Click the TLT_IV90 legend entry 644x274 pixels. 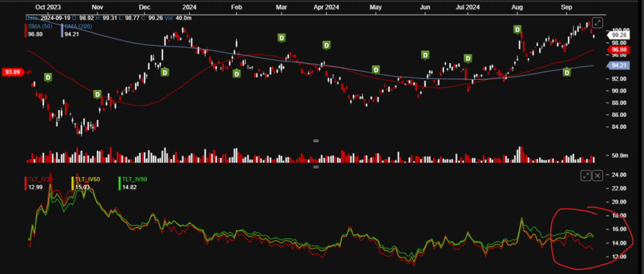pos(135,179)
